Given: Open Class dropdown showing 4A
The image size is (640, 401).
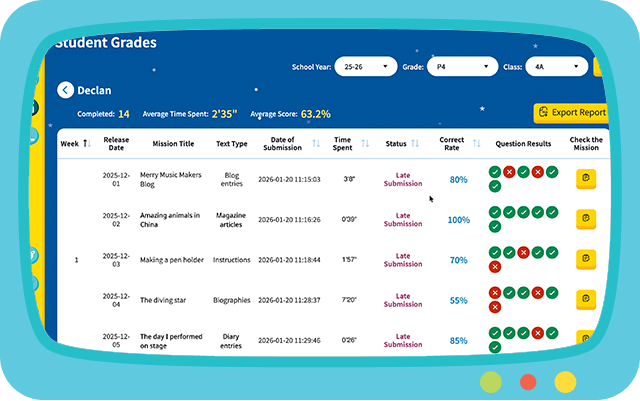Looking at the screenshot, I should (x=557, y=67).
